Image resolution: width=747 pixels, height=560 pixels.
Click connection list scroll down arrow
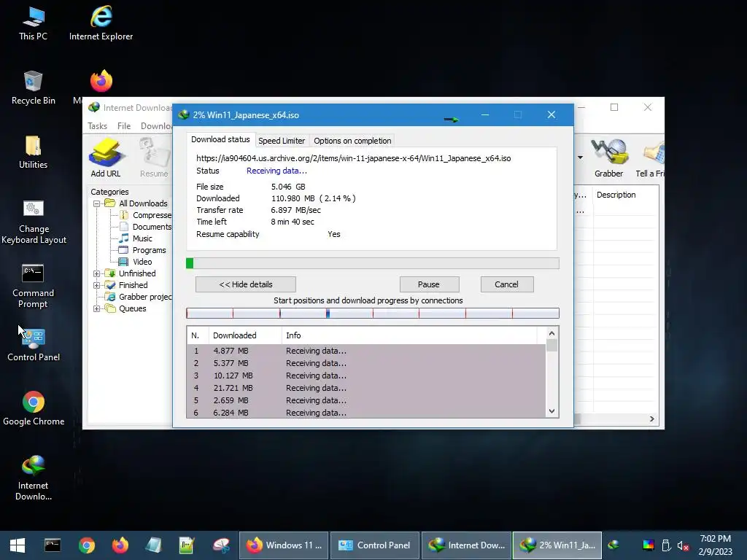tap(551, 411)
